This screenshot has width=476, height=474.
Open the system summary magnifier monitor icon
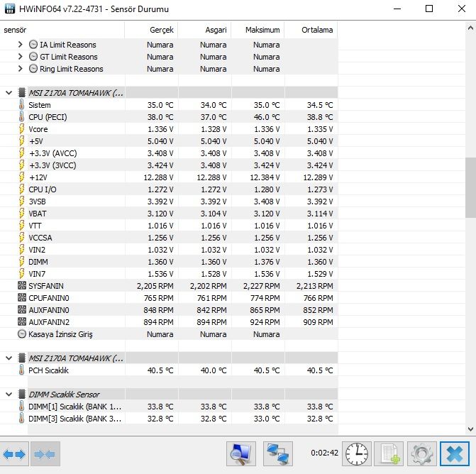241,454
